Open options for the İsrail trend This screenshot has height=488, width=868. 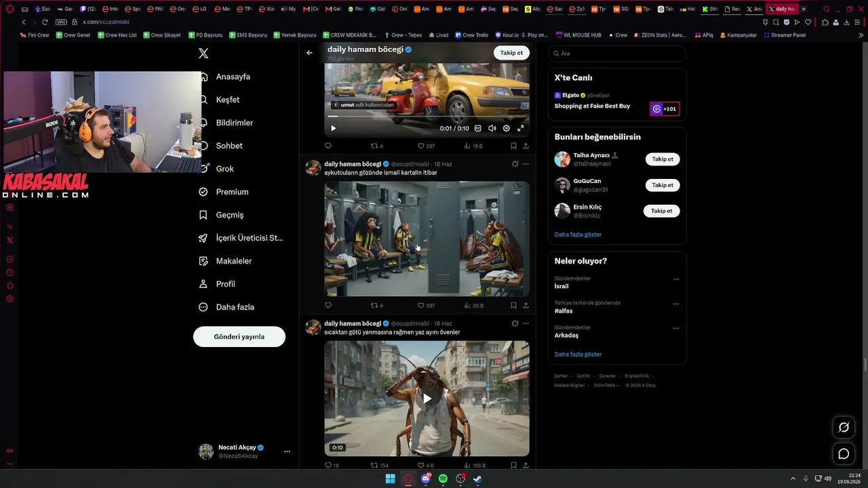click(676, 279)
